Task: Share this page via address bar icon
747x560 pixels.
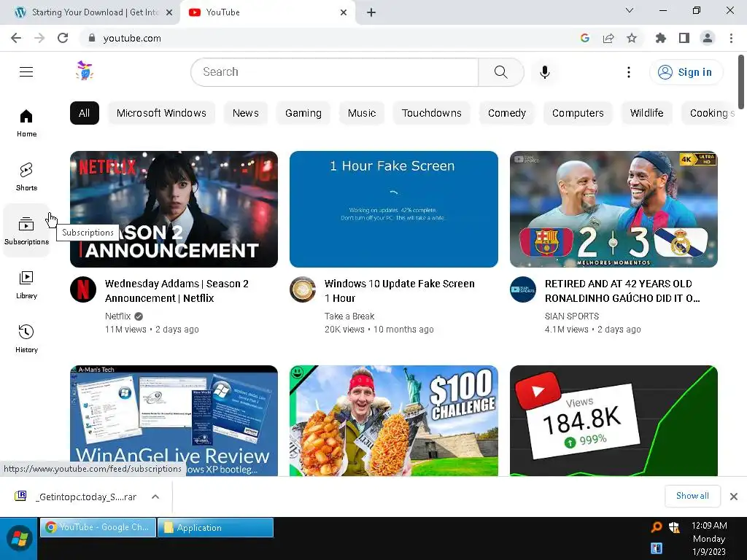Action: tap(608, 38)
